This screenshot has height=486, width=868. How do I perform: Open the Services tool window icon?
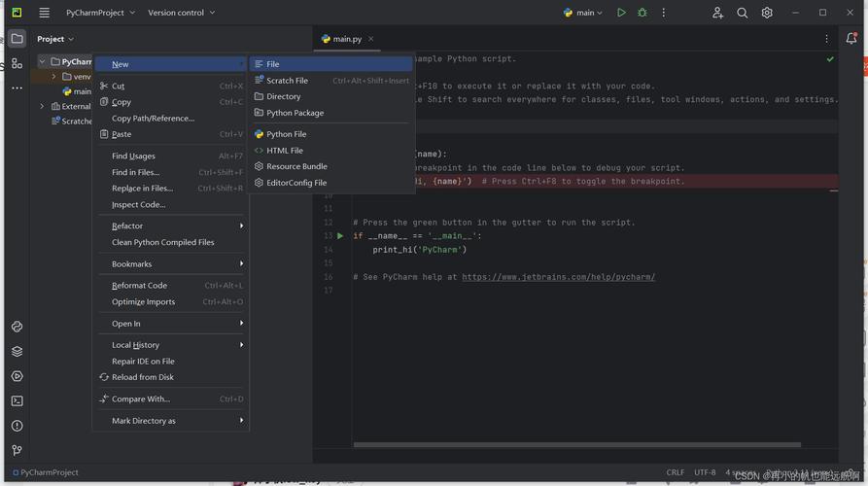[x=17, y=376]
